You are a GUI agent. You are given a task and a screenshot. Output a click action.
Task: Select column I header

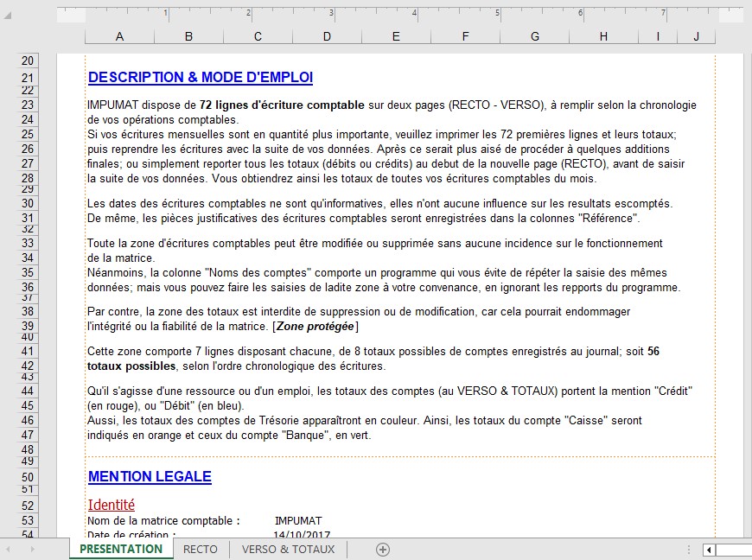(x=658, y=36)
